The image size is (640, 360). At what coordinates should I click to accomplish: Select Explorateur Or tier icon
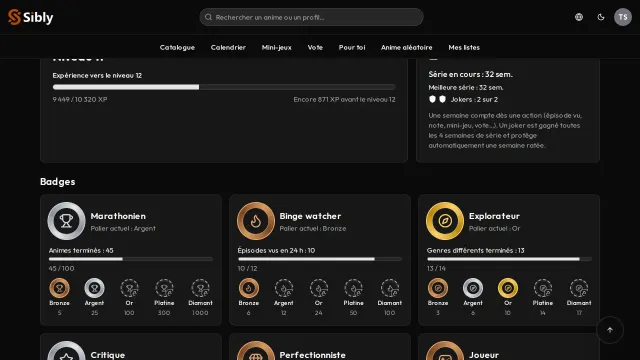point(508,288)
